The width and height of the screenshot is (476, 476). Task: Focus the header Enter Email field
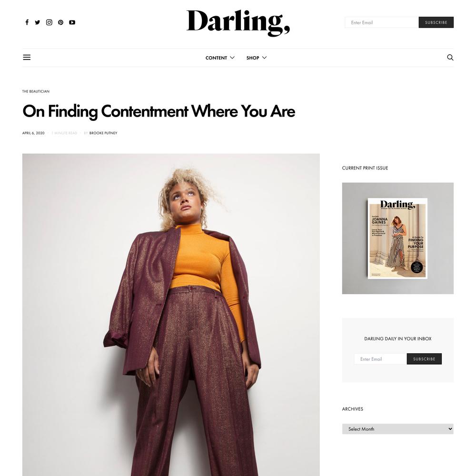pos(382,22)
